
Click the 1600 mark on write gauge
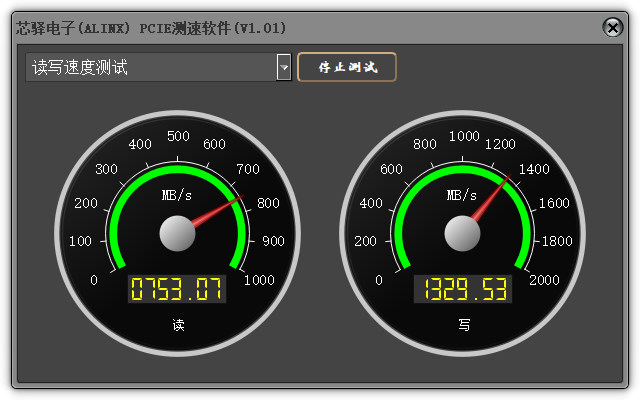coord(554,203)
